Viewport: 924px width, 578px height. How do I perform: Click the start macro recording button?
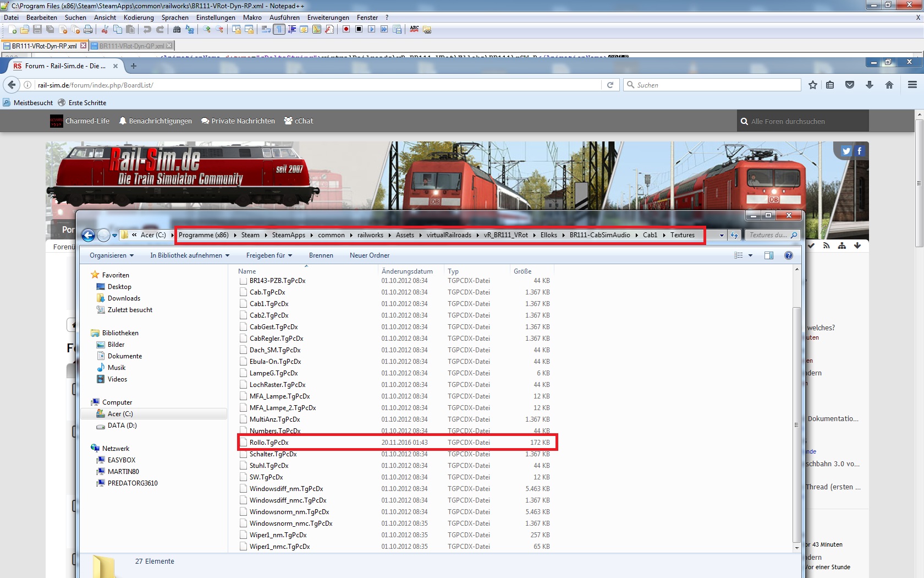[x=346, y=29]
